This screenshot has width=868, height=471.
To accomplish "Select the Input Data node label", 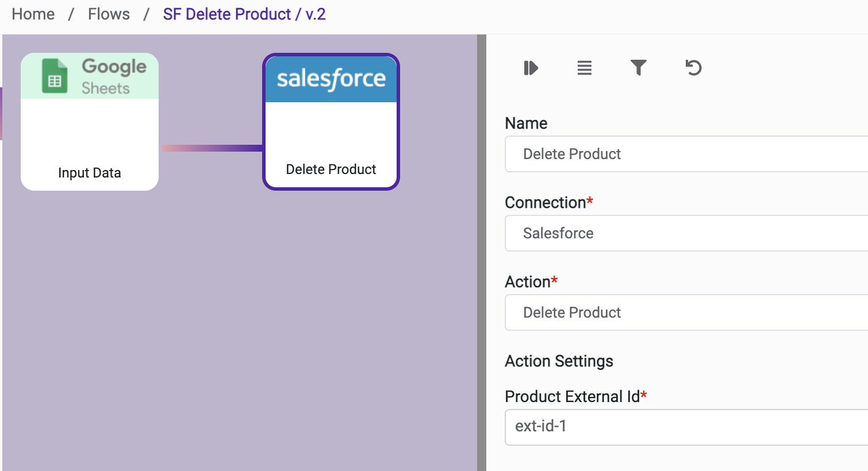I will point(90,173).
